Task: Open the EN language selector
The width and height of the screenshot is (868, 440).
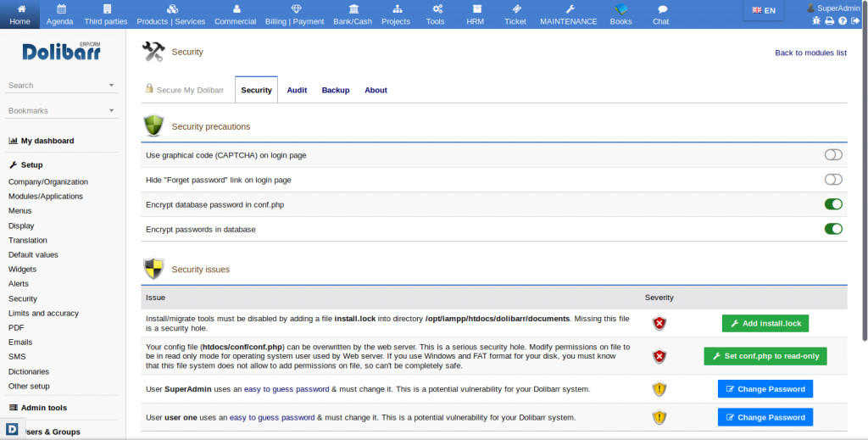Action: tap(764, 10)
